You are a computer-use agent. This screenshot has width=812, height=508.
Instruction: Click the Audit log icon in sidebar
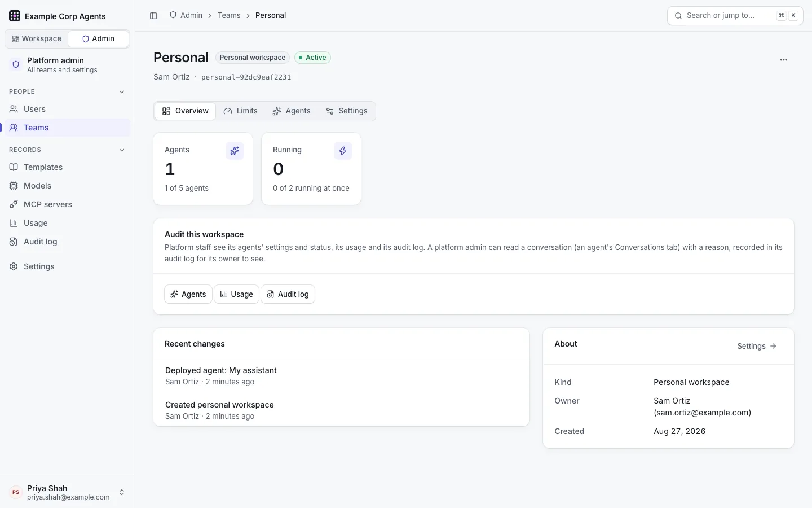[14, 242]
